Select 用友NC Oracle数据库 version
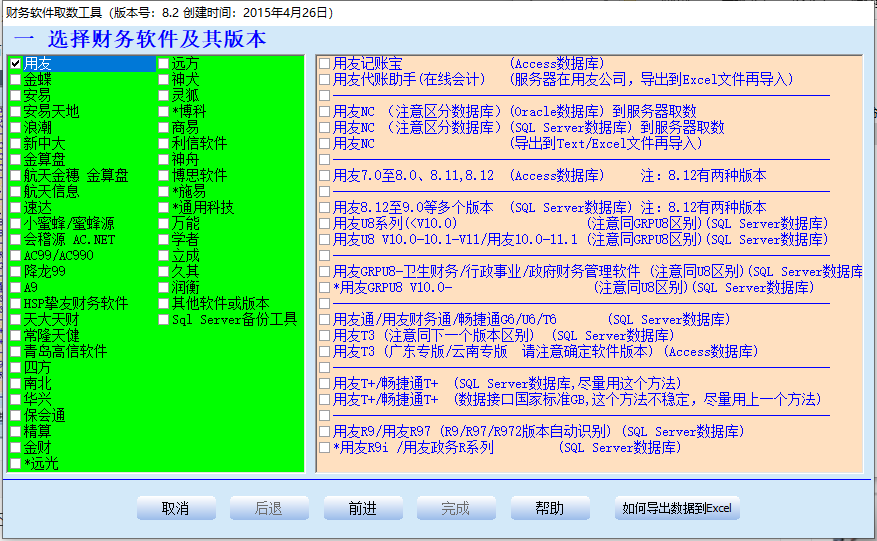This screenshot has width=877, height=541. tap(324, 111)
